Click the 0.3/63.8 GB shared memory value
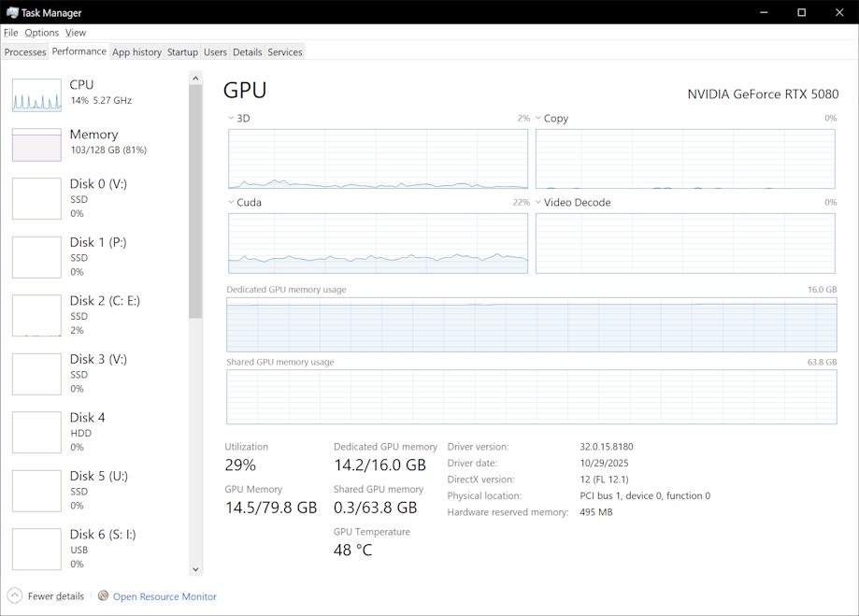The height and width of the screenshot is (616, 859). click(375, 508)
